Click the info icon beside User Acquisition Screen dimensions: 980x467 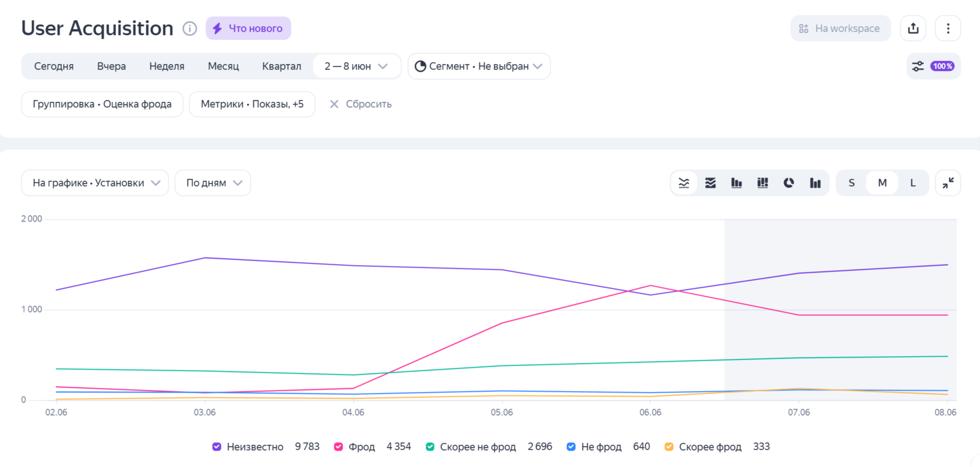[x=189, y=28]
